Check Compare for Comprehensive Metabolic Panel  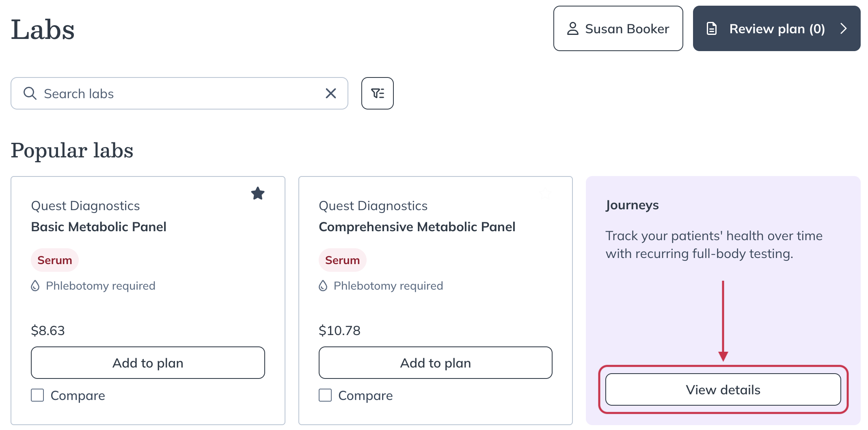point(325,395)
